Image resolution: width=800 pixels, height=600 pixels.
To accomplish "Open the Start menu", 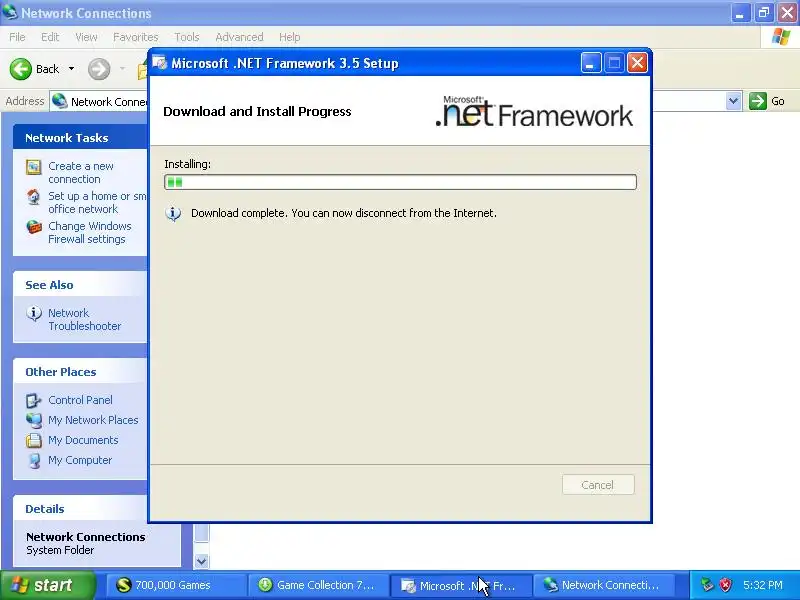I will pos(47,585).
